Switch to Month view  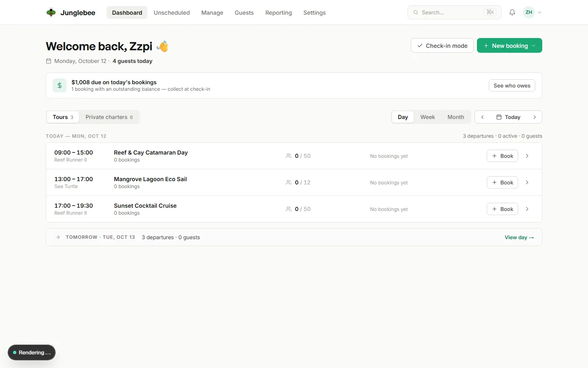point(456,117)
